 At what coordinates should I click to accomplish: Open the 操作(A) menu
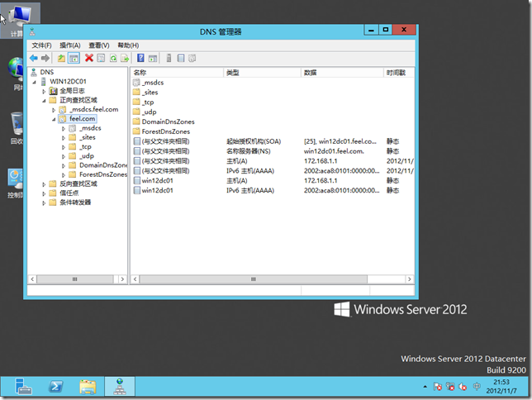(70, 45)
